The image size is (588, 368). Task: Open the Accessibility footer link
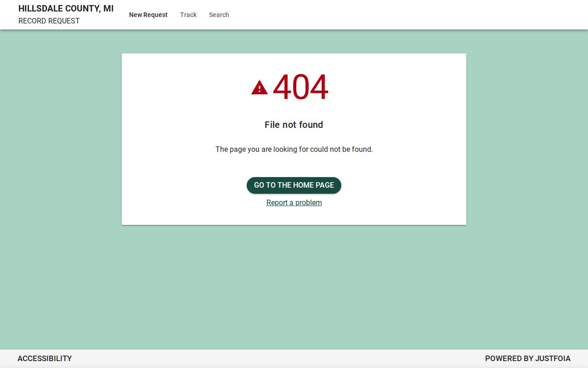[45, 358]
